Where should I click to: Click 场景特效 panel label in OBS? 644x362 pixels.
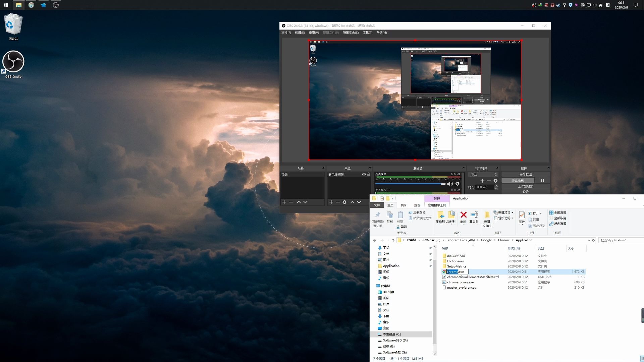point(481,168)
